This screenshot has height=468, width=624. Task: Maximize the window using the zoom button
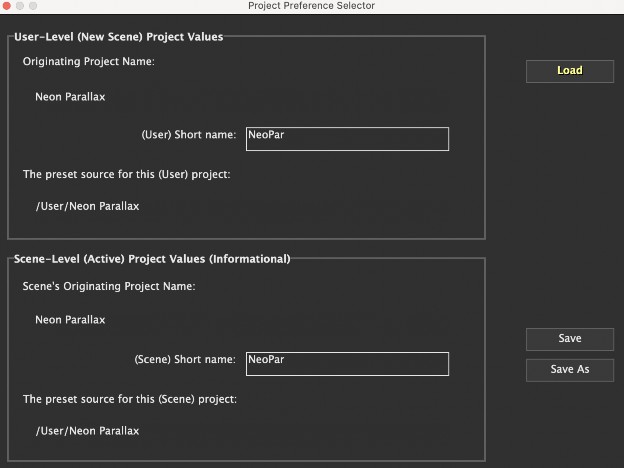35,6
